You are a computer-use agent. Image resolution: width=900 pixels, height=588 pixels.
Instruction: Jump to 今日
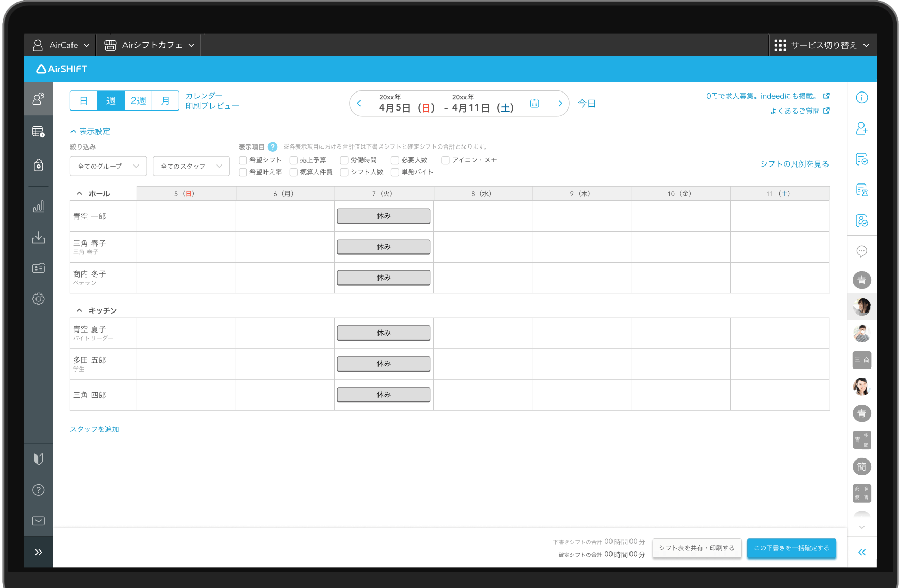pyautogui.click(x=586, y=103)
